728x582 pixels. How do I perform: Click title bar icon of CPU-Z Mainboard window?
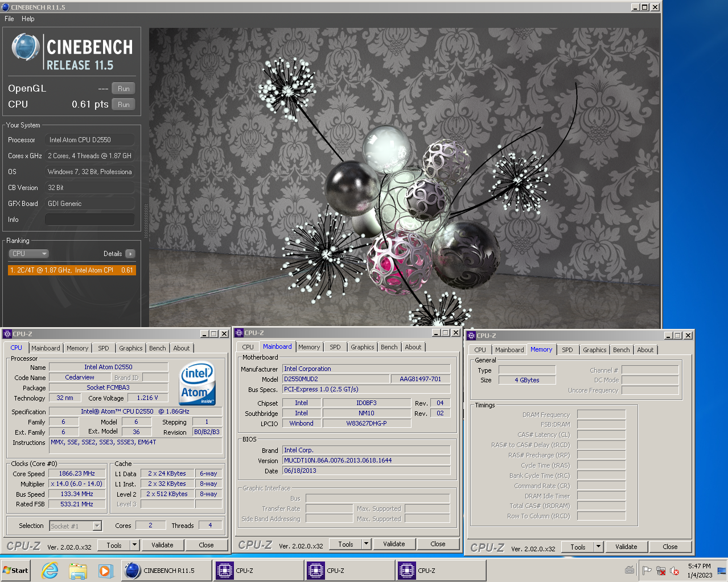239,333
